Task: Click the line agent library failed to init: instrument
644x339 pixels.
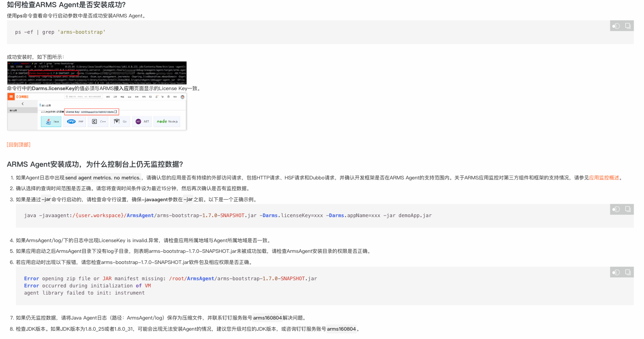Action: (x=85, y=293)
